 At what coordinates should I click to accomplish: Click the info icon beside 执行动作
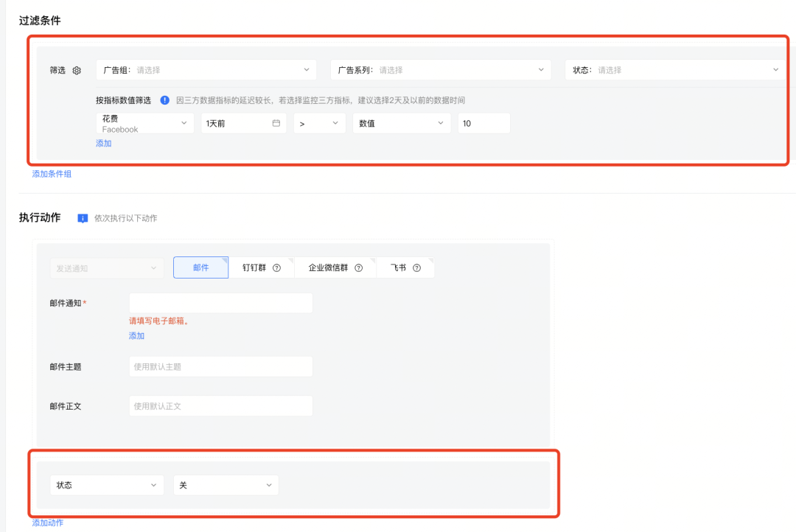81,217
